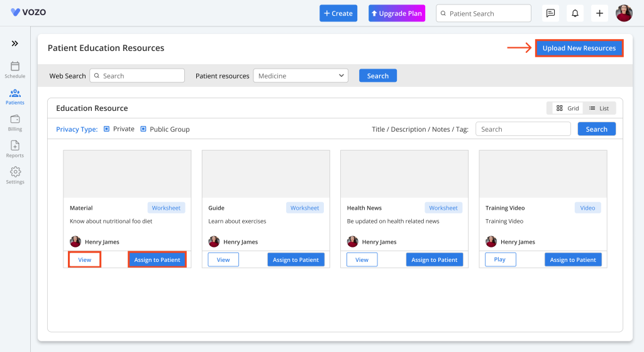Open the Schedule calendar icon in sidebar
This screenshot has height=352, width=644.
(15, 67)
